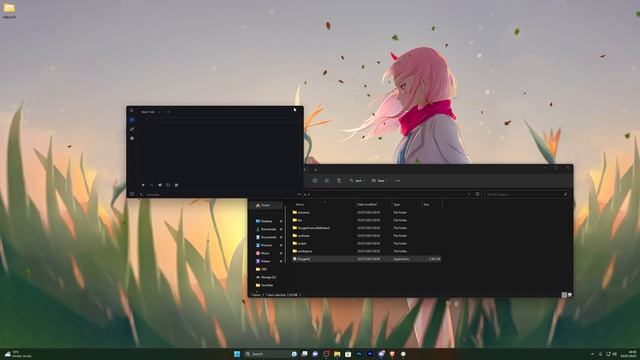
Task: Open the top-left menu icon in editor
Action: (x=132, y=110)
